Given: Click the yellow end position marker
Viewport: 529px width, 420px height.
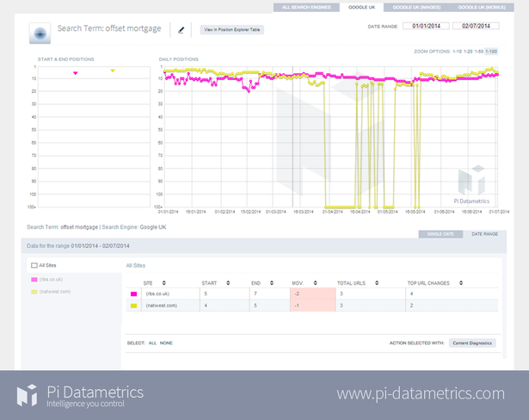Looking at the screenshot, I should 113,71.
